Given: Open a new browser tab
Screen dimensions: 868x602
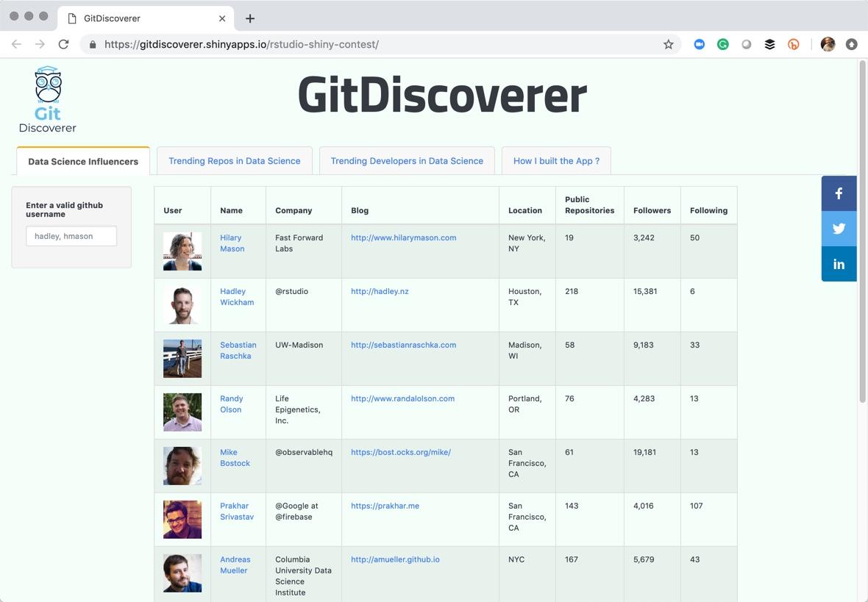Looking at the screenshot, I should (250, 18).
